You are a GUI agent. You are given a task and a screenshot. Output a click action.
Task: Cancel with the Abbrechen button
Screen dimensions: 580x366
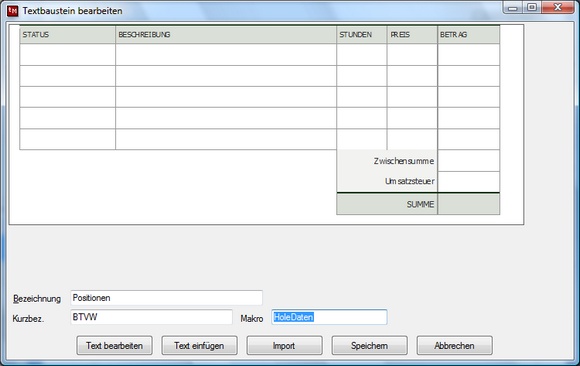pos(455,345)
